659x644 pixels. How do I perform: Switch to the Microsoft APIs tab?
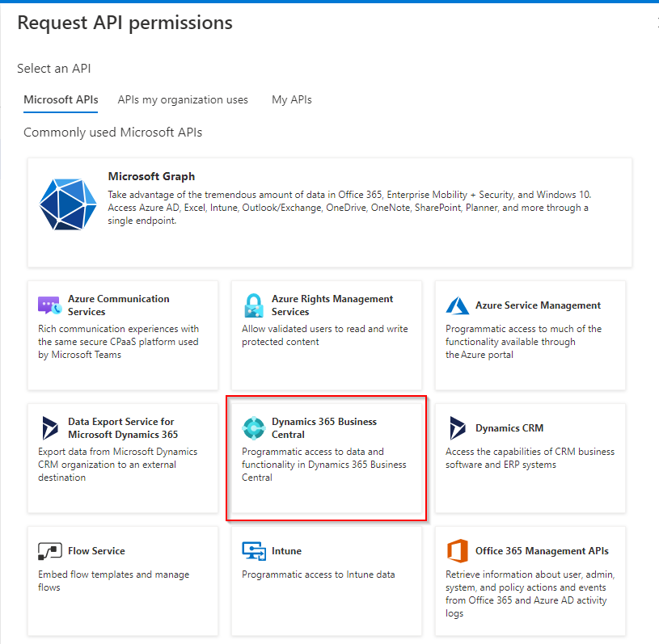click(60, 99)
